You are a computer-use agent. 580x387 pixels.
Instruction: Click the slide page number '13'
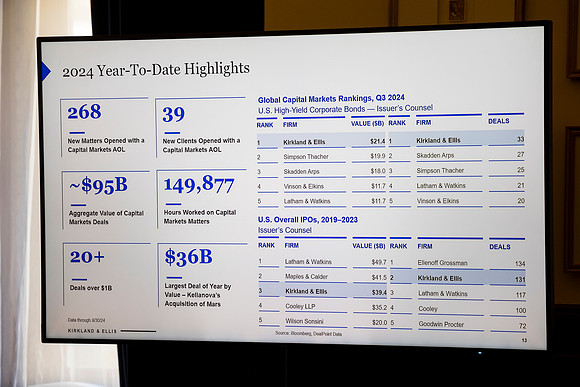pos(524,340)
